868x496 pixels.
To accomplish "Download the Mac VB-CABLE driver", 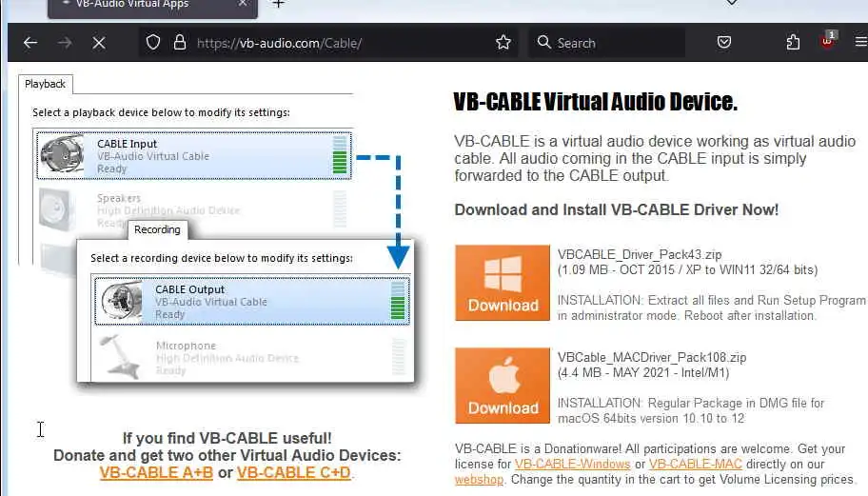I will click(503, 386).
